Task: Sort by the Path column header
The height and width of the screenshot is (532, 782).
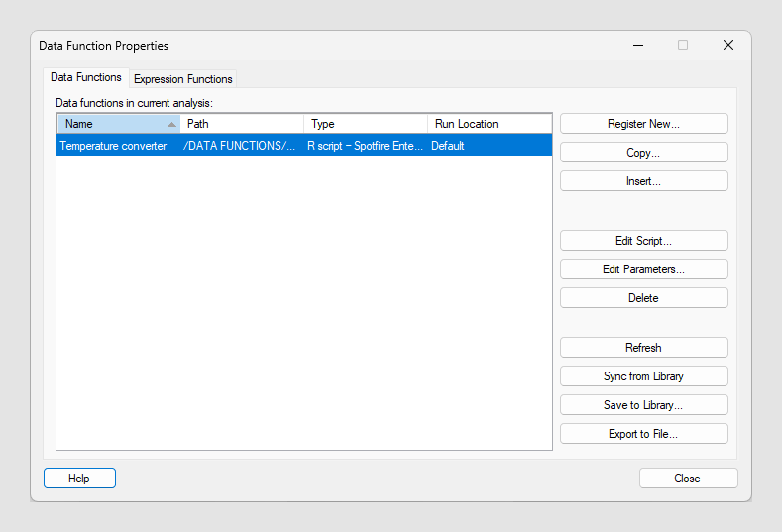Action: pos(242,124)
